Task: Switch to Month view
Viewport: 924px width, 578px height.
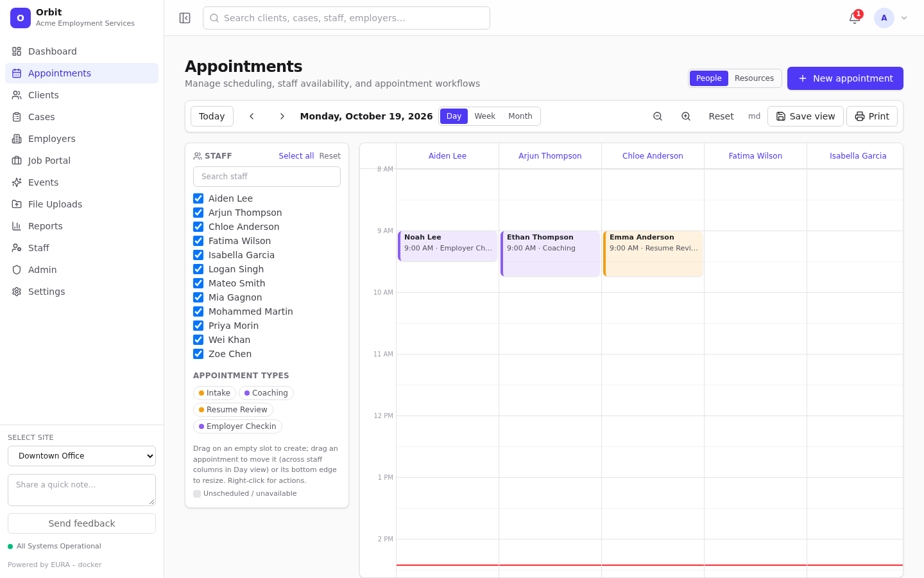Action: coord(520,116)
